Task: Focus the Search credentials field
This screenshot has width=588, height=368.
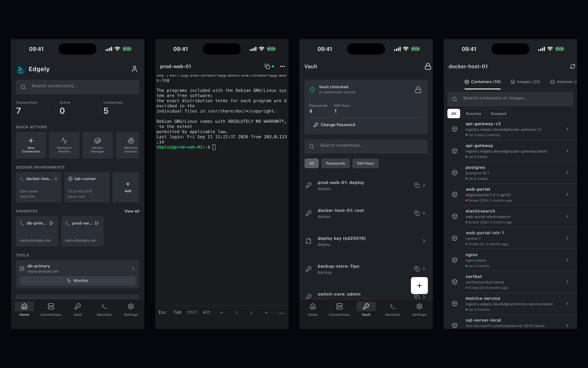Action: click(366, 146)
